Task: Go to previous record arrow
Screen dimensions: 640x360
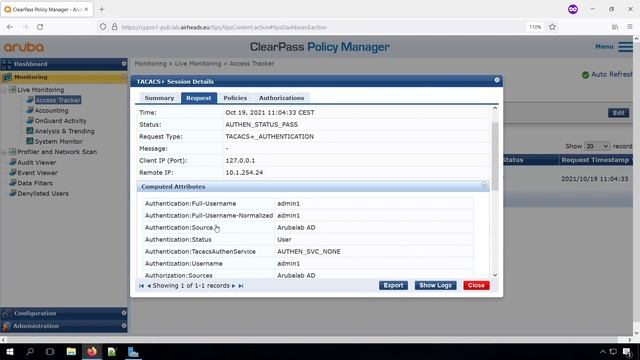Action: 149,286
